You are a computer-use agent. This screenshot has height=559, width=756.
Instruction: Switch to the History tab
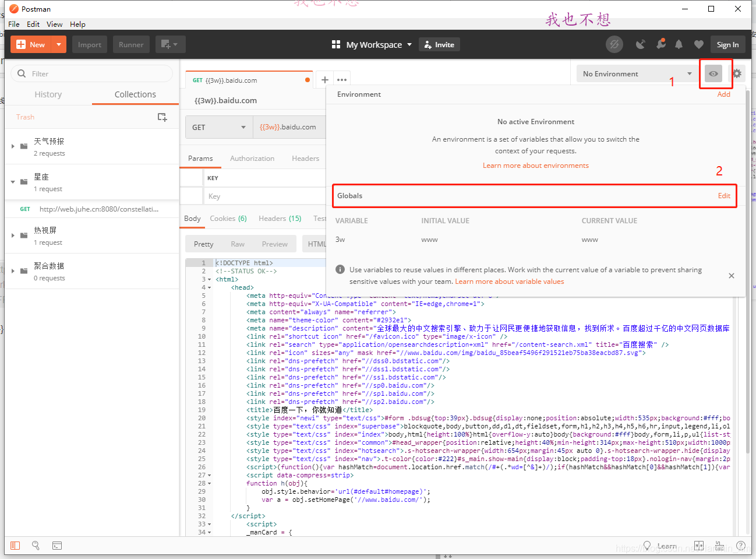pos(48,94)
